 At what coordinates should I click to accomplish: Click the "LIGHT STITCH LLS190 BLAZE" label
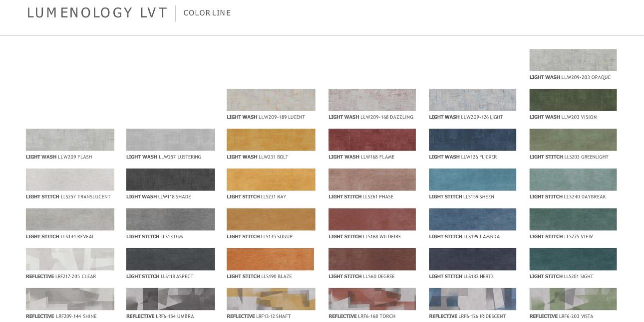[260, 277]
